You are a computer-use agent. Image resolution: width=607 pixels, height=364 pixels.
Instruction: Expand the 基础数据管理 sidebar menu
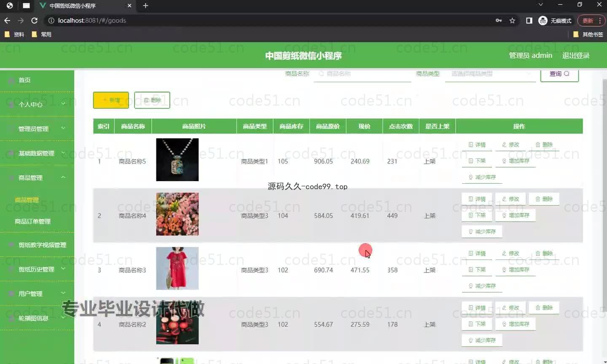(x=37, y=153)
